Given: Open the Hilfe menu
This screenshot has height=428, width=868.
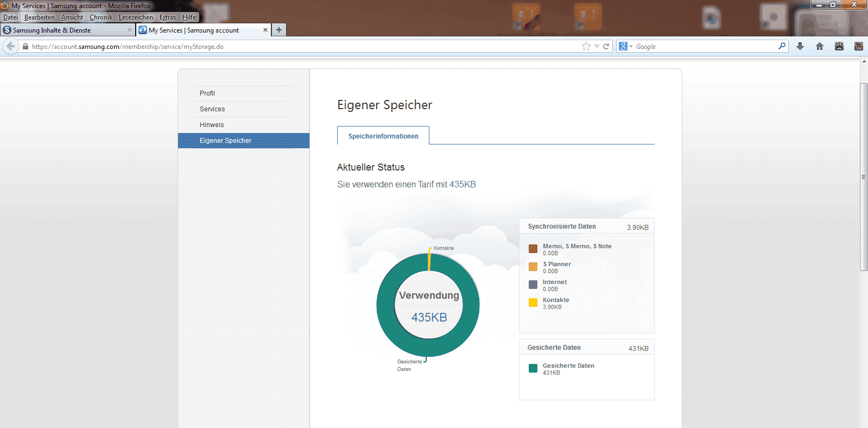Looking at the screenshot, I should coord(189,17).
